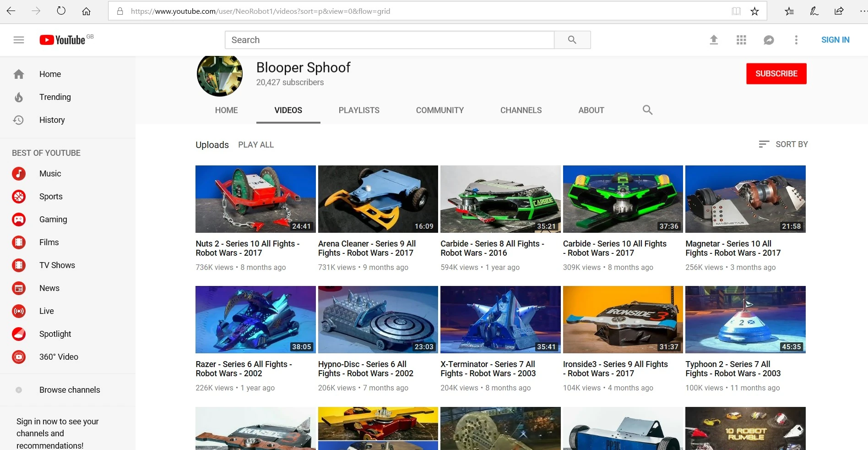Open the Typhoon 2 Series 7 thumbnail
The width and height of the screenshot is (868, 450).
745,320
